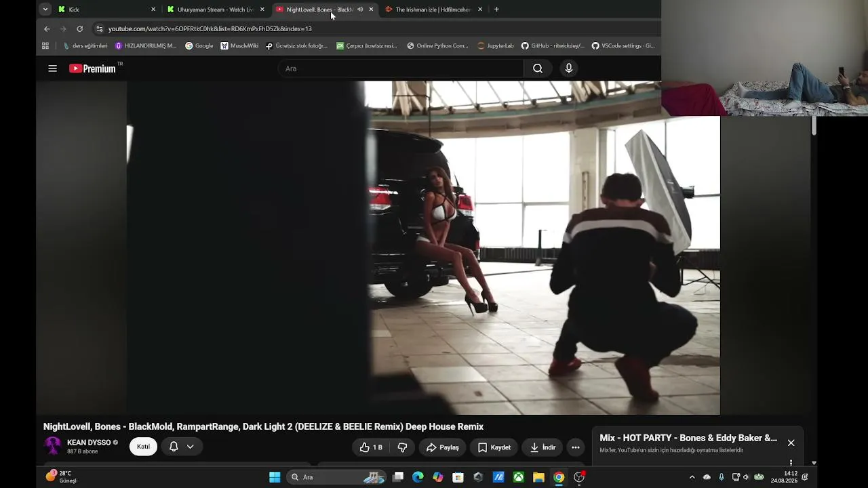Open 'GitHub - ritwickdey/...' bookmark
The image size is (868, 488).
click(553, 46)
